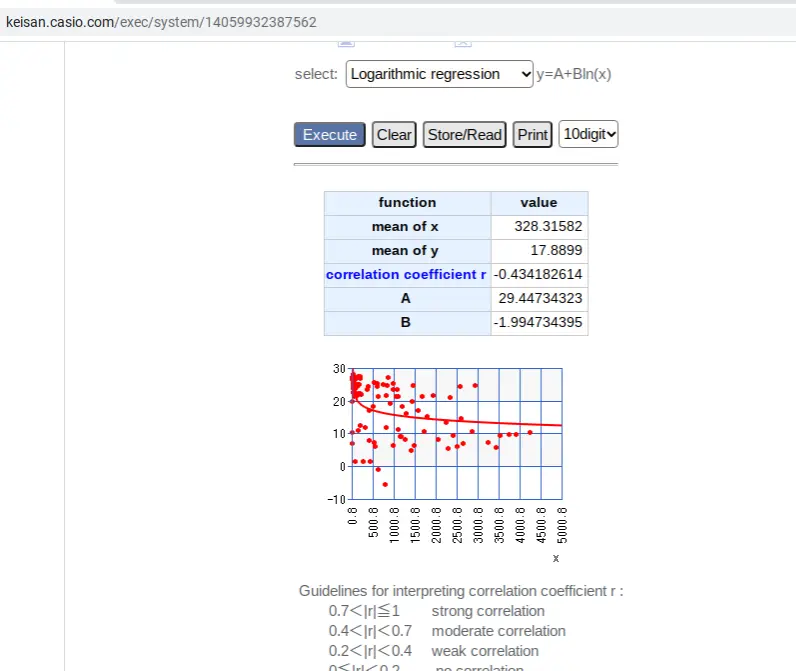
Task: Click the partially visible left icon above select
Action: (346, 44)
